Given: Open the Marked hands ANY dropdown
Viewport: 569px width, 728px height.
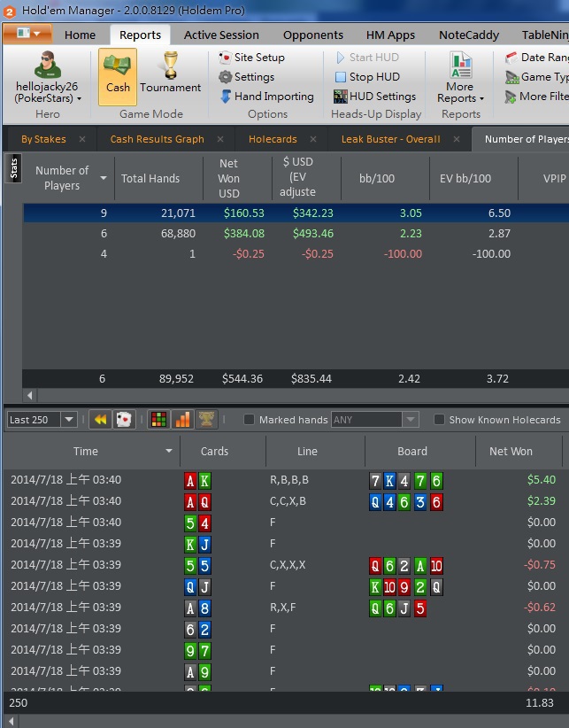Looking at the screenshot, I should tap(411, 420).
